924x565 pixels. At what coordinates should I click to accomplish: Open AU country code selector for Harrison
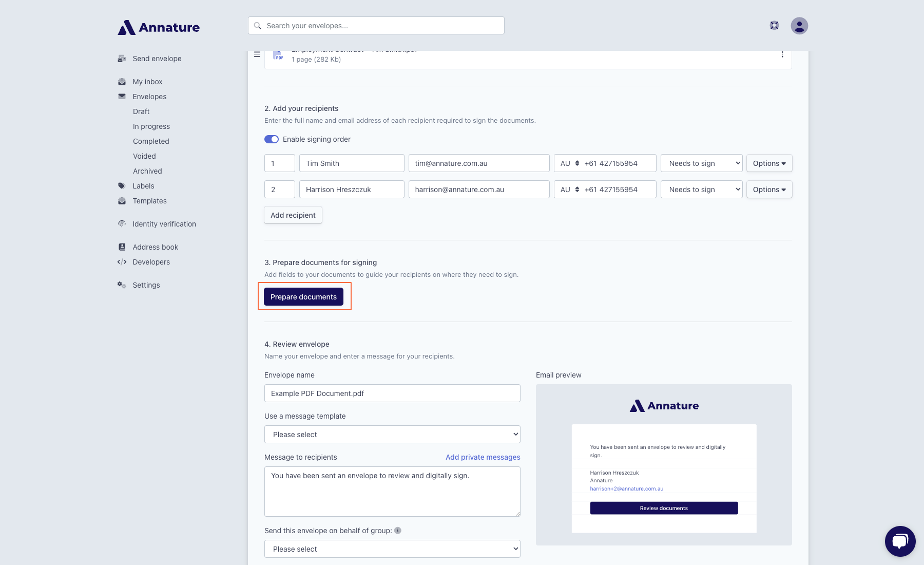coord(569,190)
